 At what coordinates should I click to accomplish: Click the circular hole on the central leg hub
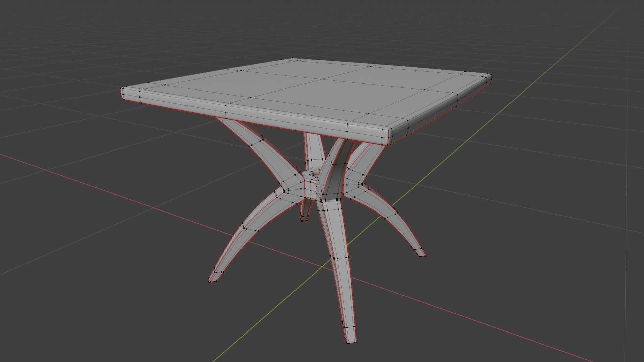coord(315,174)
